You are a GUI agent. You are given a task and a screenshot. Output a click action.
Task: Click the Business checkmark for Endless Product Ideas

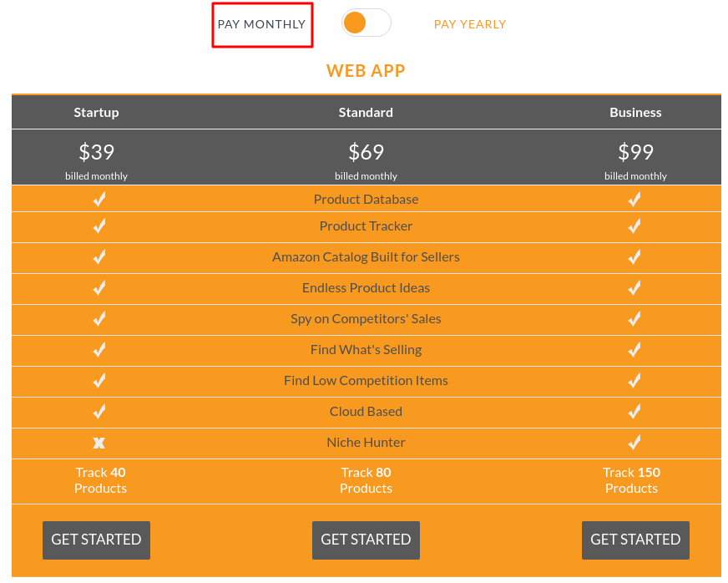point(634,288)
